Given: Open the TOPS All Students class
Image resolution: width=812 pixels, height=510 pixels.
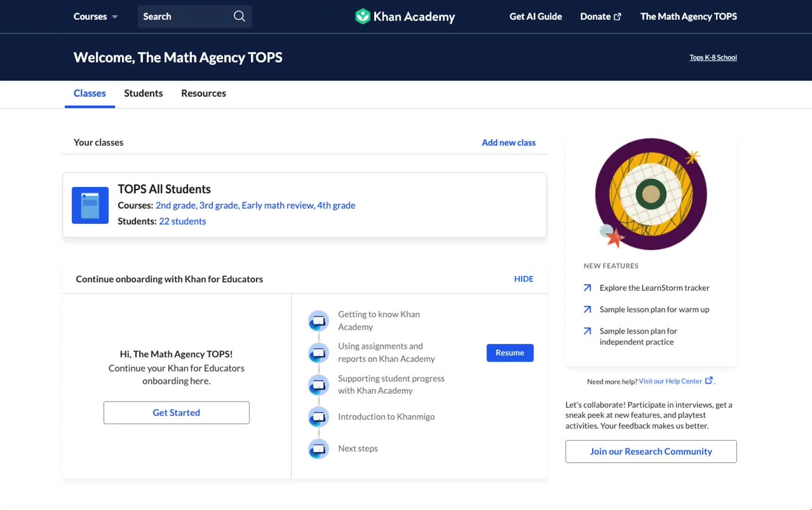Looking at the screenshot, I should point(164,189).
